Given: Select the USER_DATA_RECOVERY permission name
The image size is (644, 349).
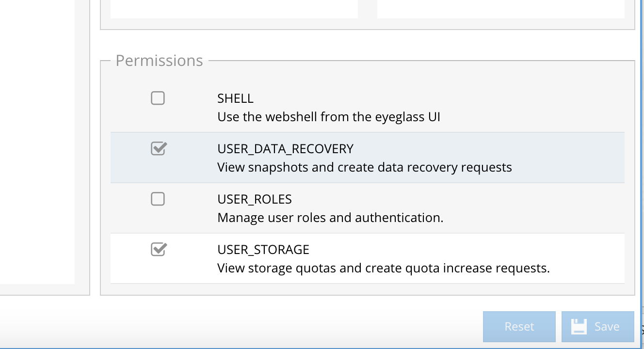Looking at the screenshot, I should pos(285,149).
